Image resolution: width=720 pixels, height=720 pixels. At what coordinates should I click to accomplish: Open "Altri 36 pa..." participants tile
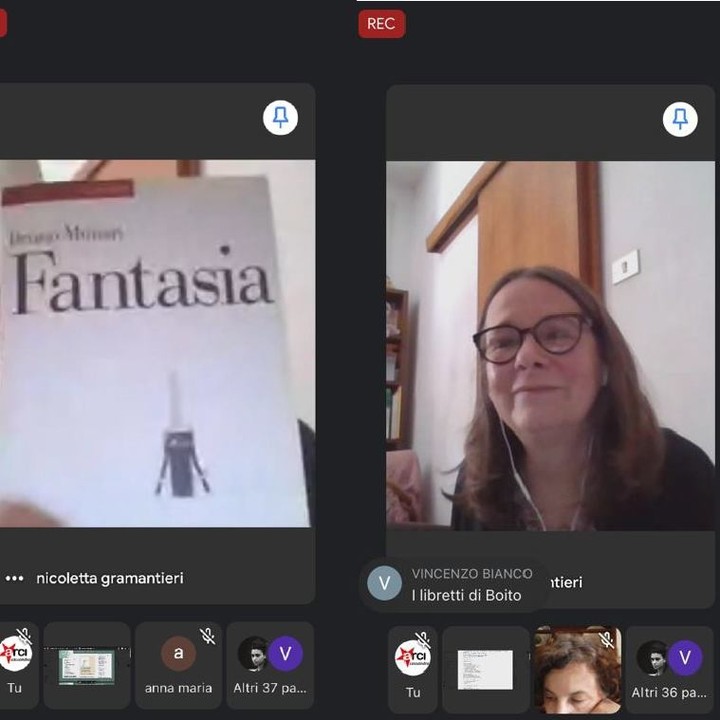coord(669,669)
